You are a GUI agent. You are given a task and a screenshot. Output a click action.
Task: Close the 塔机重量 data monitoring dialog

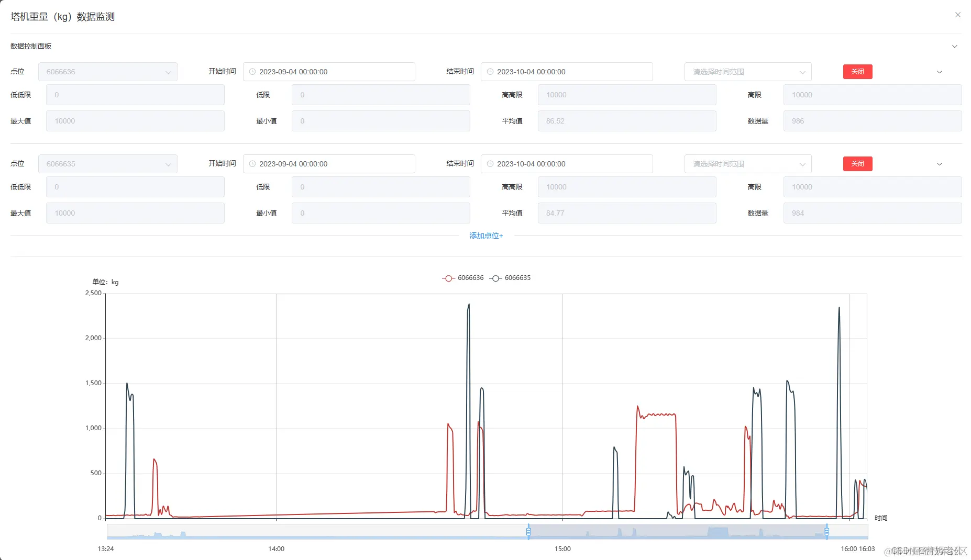pos(957,15)
